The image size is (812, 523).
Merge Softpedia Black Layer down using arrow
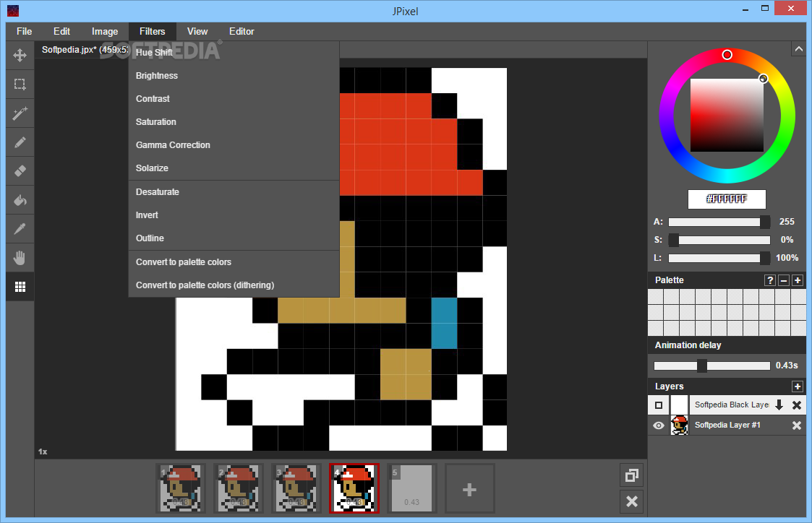pyautogui.click(x=779, y=405)
